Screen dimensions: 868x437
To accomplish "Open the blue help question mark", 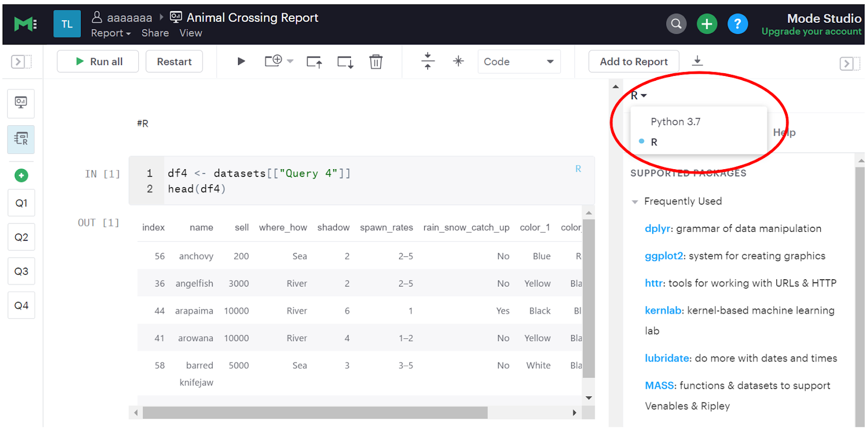I will (x=737, y=24).
